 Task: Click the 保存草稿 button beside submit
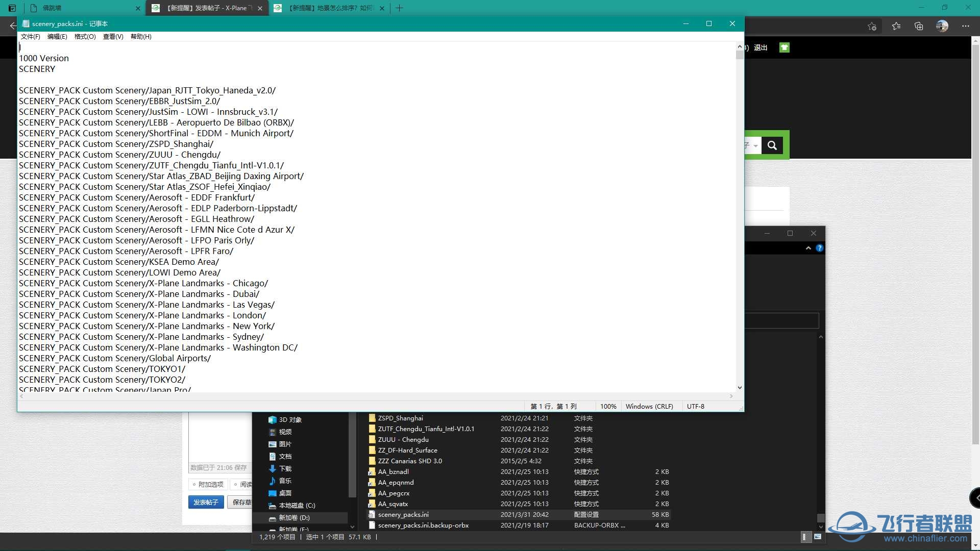click(x=240, y=502)
